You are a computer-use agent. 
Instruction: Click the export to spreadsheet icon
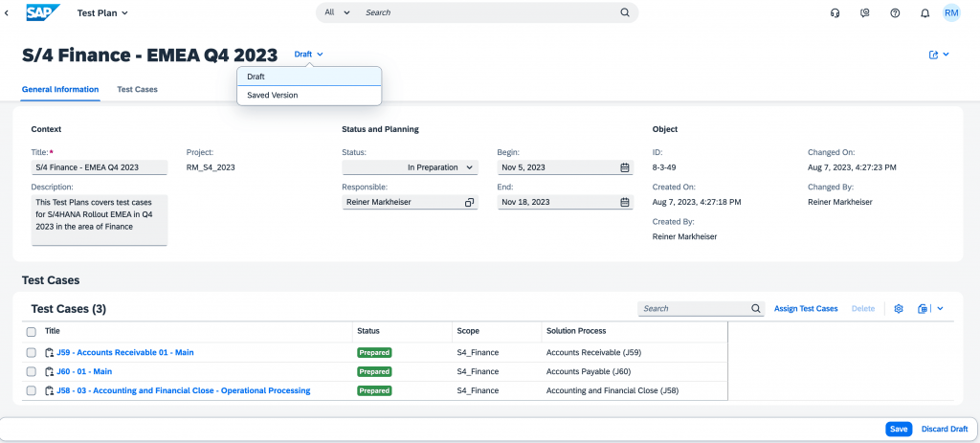pyautogui.click(x=923, y=309)
